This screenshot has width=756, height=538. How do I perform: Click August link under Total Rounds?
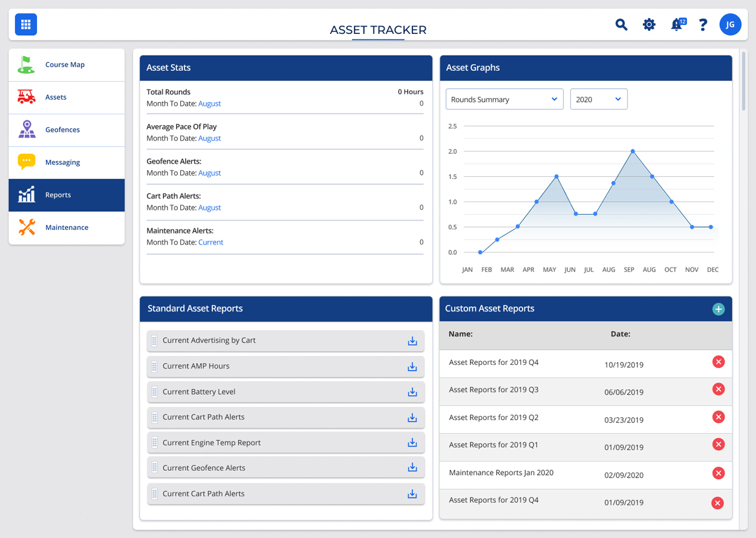[x=209, y=103]
